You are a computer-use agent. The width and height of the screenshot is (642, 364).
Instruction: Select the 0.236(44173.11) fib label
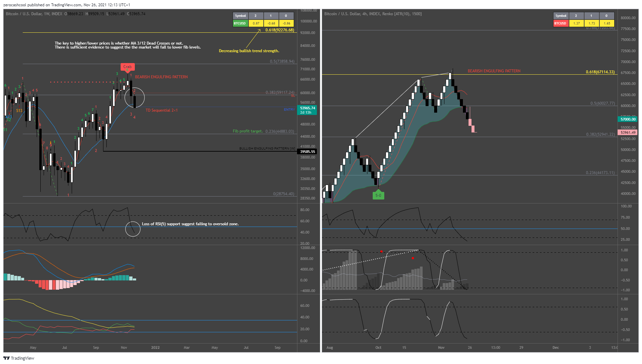click(x=600, y=173)
